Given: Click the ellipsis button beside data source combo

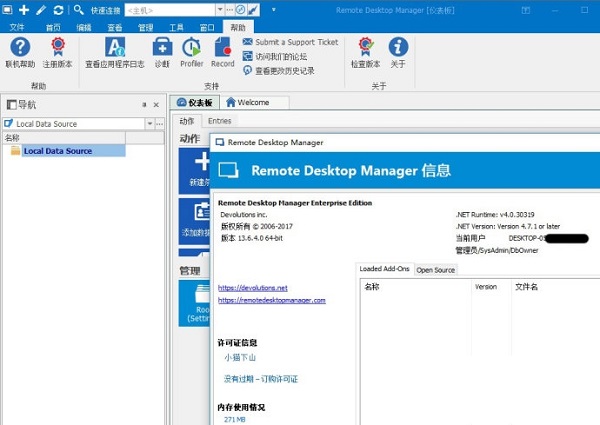Looking at the screenshot, I should [160, 124].
